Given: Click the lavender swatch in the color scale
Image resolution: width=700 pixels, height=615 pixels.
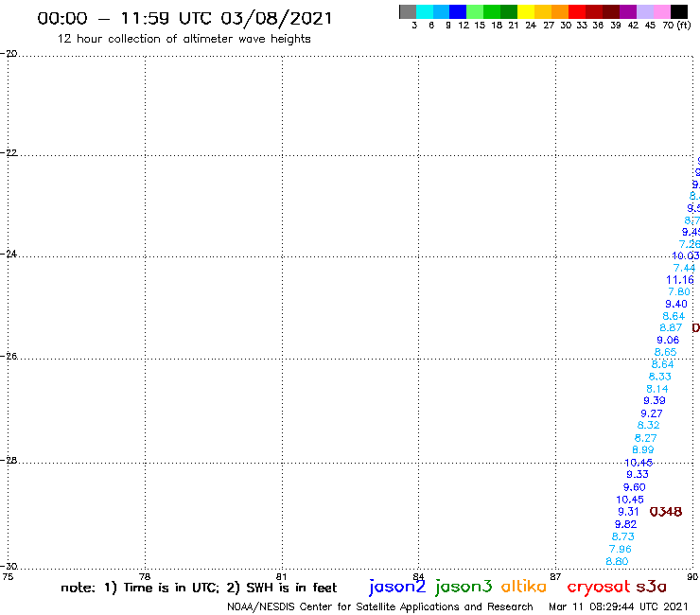Looking at the screenshot, I should coord(644,11).
